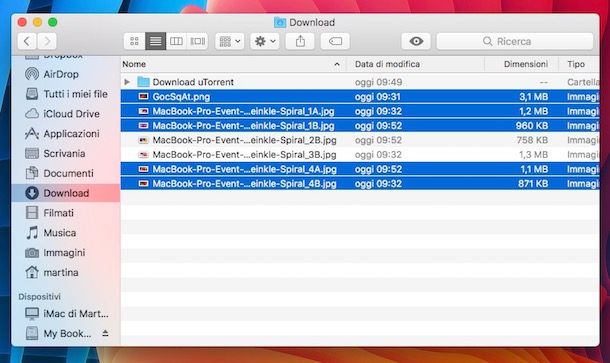Viewport: 610px width, 363px height.
Task: Go forward with the right arrow button
Action: 47,41
